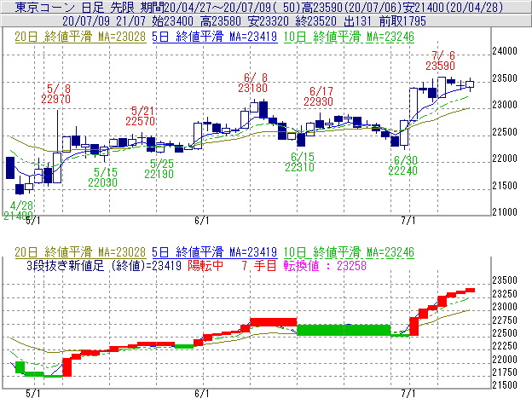The width and height of the screenshot is (532, 404).
Task: Select the 20-day MA=23028 legend in upper chart
Action: pyautogui.click(x=80, y=37)
